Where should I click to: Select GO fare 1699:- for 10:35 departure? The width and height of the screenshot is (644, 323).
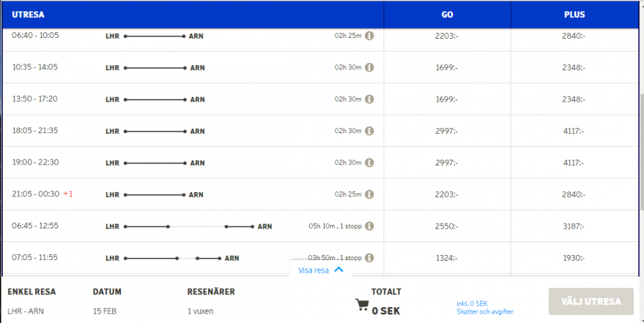pos(447,67)
